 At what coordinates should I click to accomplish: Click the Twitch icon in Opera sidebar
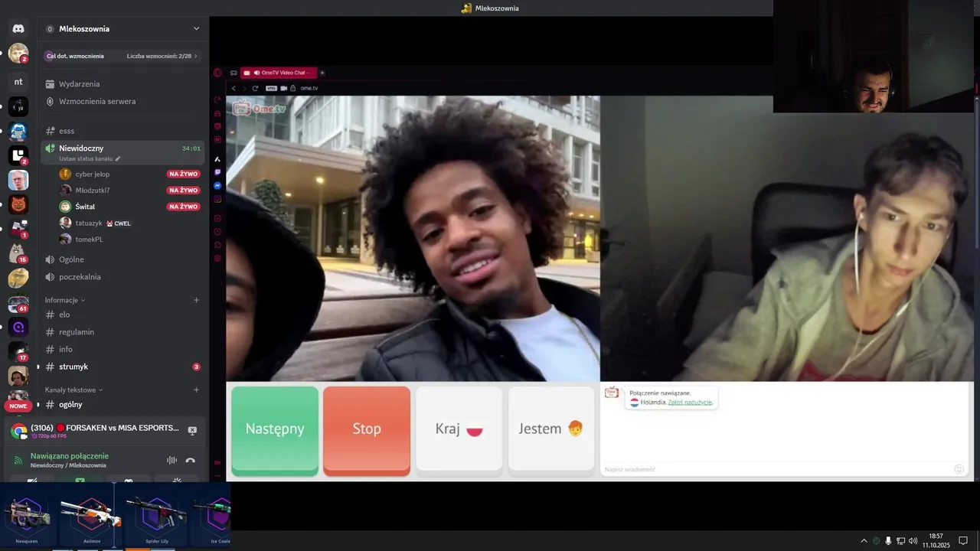pyautogui.click(x=217, y=172)
